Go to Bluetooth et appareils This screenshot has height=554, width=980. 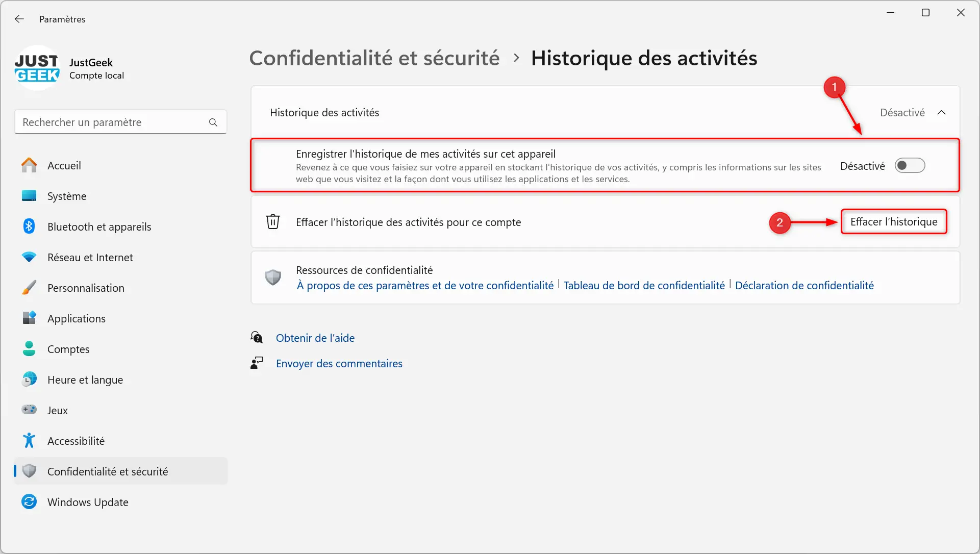coord(120,226)
